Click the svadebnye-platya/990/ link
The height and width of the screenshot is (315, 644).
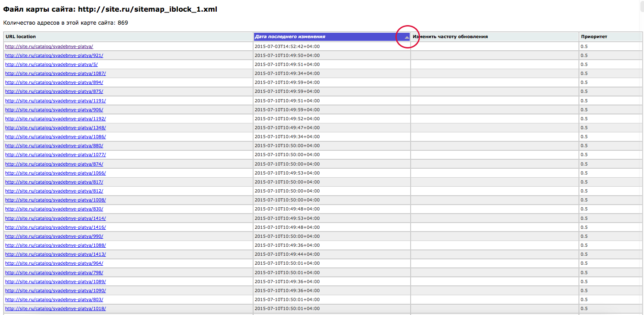[x=54, y=236]
